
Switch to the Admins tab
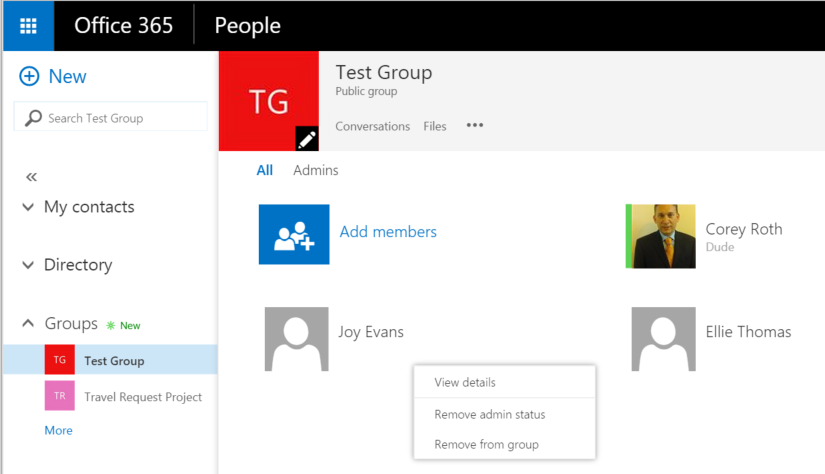[x=316, y=170]
